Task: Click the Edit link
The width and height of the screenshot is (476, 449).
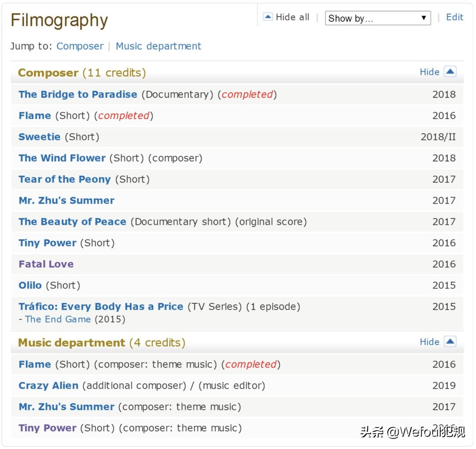Action: pos(454,17)
